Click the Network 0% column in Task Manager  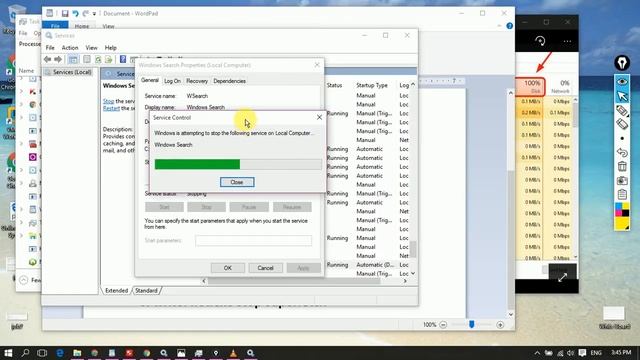point(560,87)
